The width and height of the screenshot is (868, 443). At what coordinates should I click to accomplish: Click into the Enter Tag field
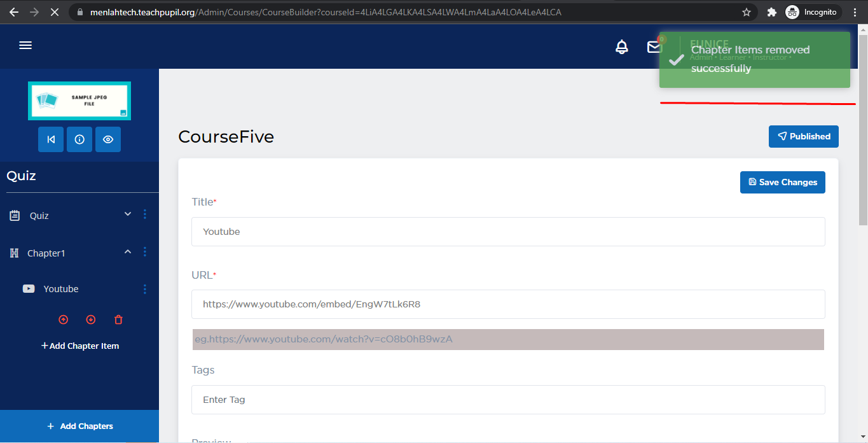507,400
